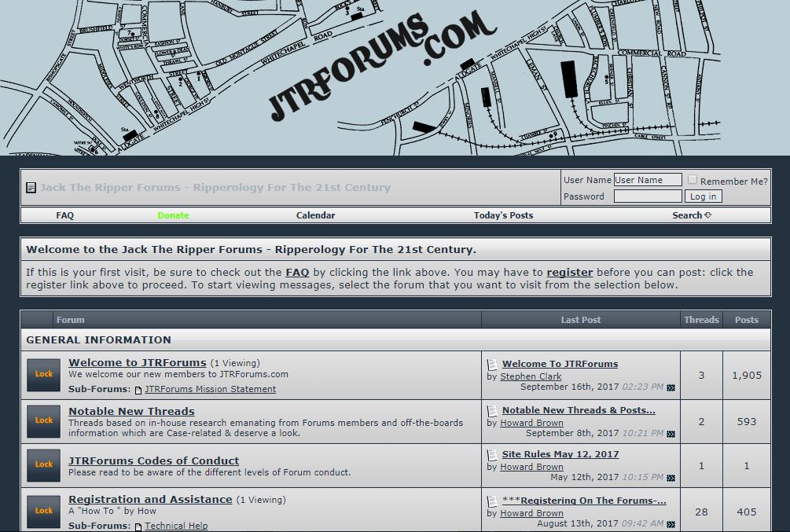Viewport: 790px width, 532px height.
Task: Open Today's Posts from the navigation bar
Action: pos(503,215)
